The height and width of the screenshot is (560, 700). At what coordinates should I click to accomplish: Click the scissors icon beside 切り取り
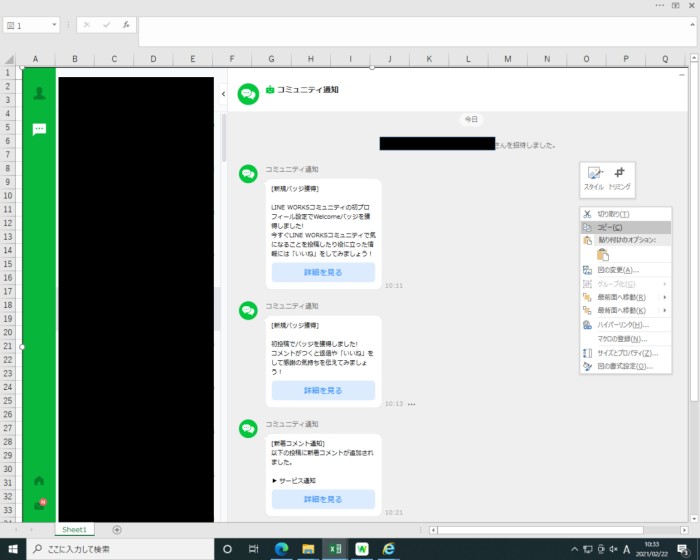point(588,214)
